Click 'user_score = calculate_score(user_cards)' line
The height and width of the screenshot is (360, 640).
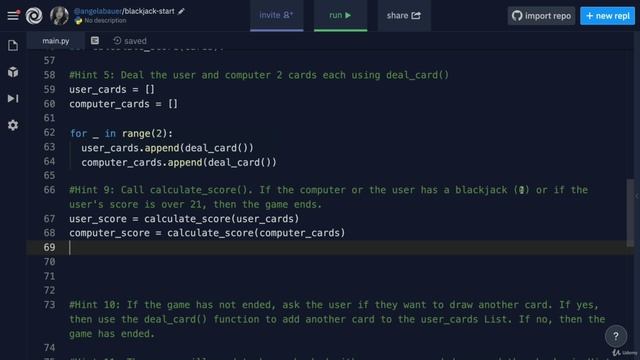184,219
